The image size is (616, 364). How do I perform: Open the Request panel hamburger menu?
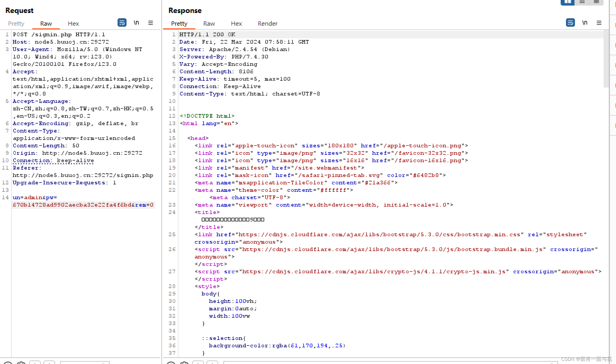pos(151,23)
